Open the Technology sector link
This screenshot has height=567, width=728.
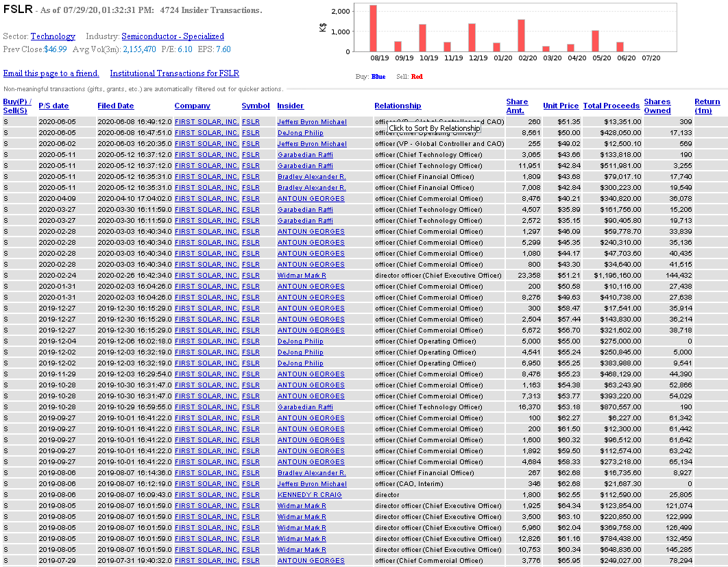coord(53,36)
